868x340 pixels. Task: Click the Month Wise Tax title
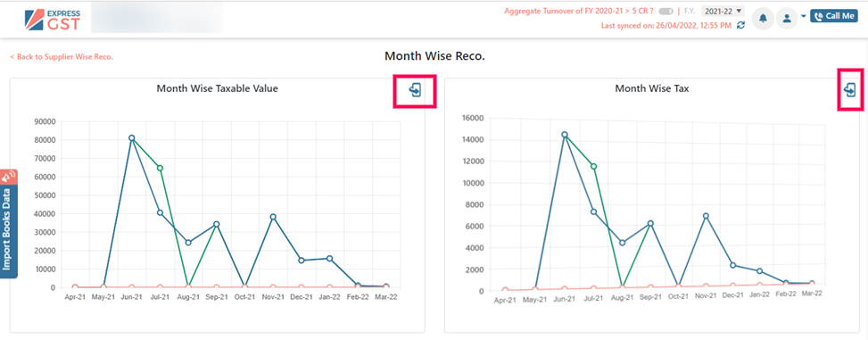click(x=652, y=88)
